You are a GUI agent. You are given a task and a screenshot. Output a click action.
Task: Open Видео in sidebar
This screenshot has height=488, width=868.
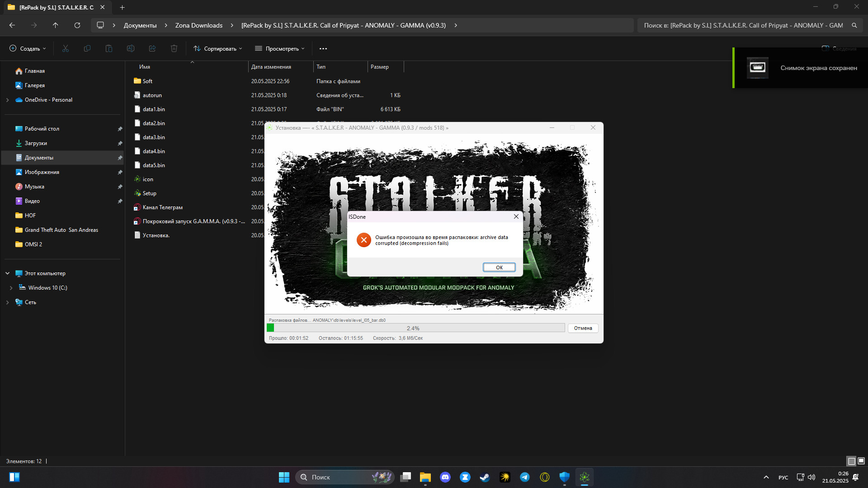click(62, 201)
